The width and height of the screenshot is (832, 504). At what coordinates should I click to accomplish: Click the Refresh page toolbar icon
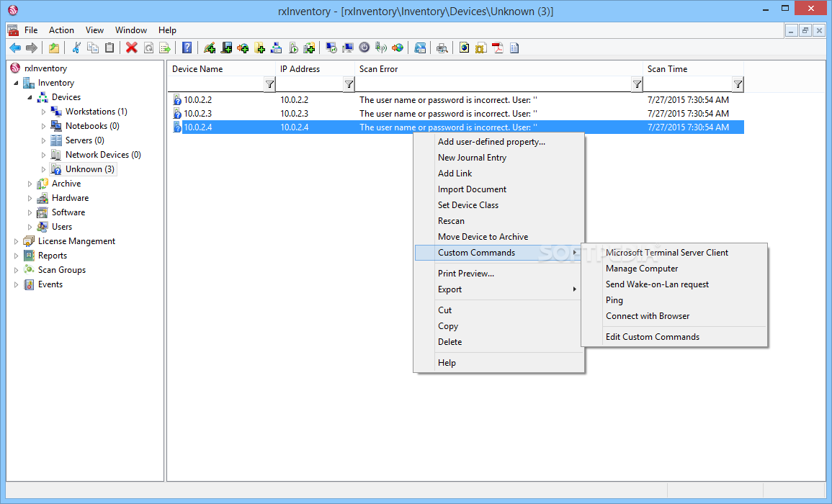pos(148,48)
